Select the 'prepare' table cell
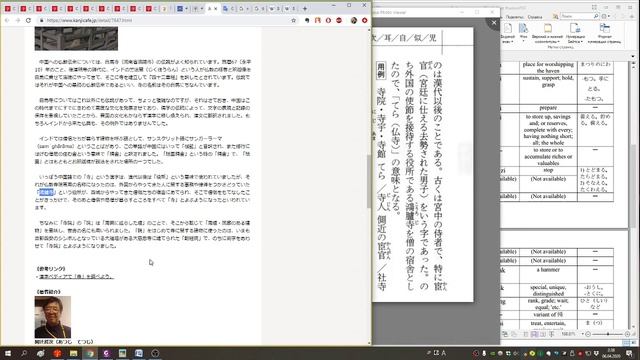Image resolution: width=640 pixels, height=360 pixels. (548, 108)
